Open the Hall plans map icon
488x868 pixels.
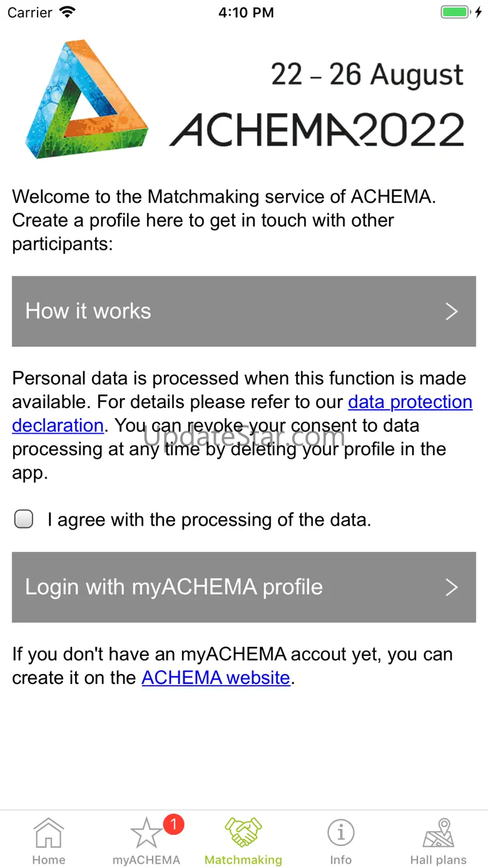click(x=438, y=832)
